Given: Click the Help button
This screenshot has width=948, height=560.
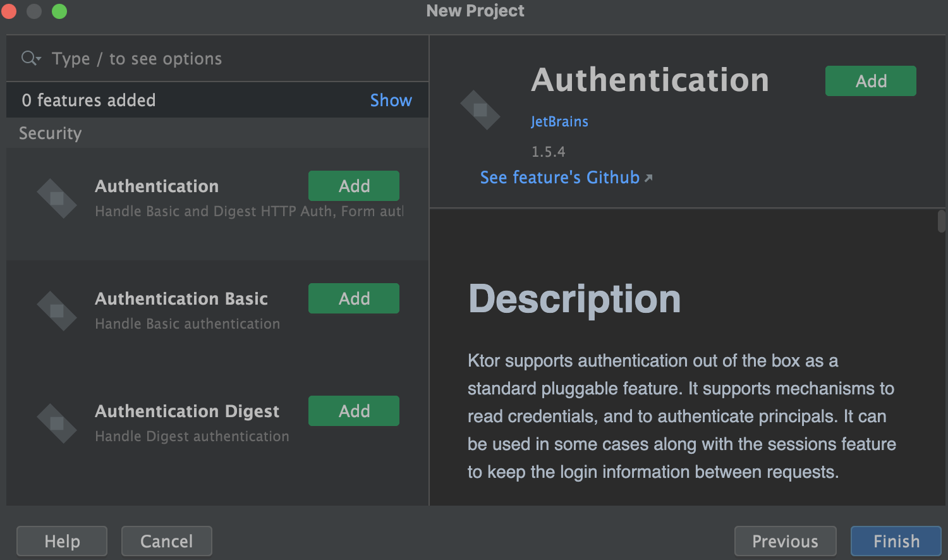Looking at the screenshot, I should pos(62,541).
